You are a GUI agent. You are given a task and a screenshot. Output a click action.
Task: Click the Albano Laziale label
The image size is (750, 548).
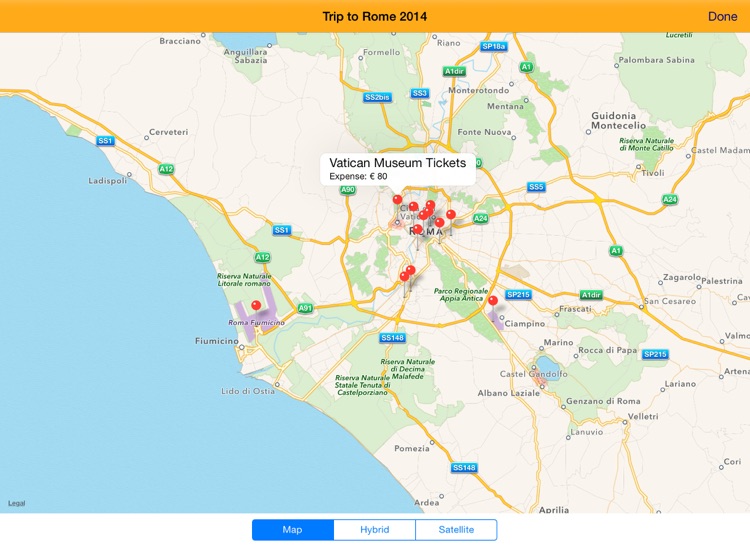coord(508,393)
